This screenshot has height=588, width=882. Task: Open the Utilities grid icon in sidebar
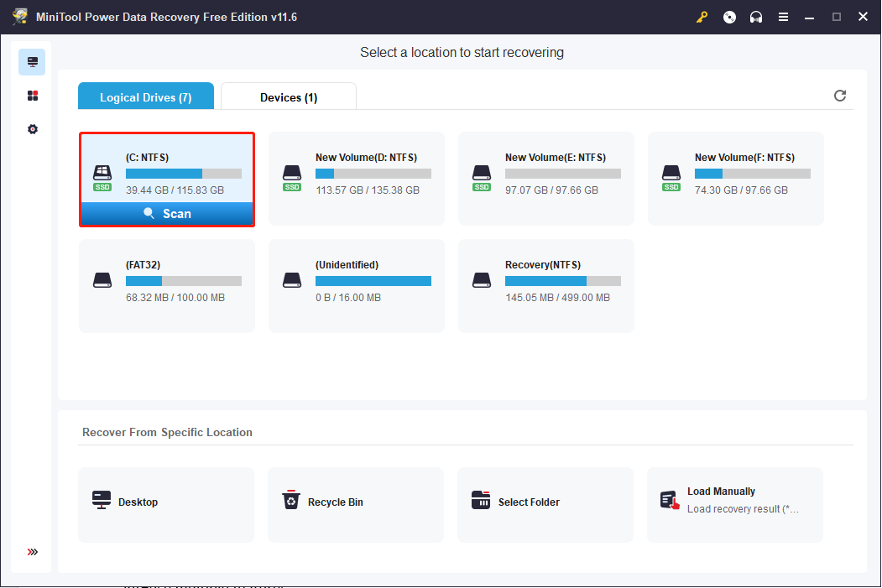[x=32, y=96]
